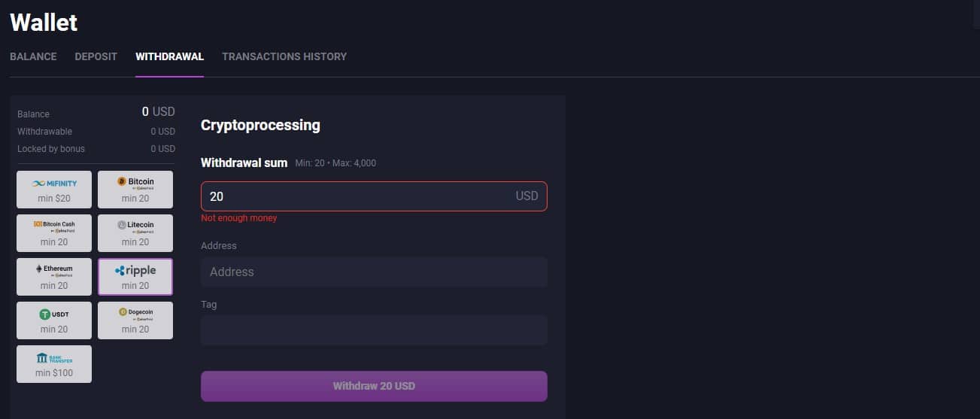Select the Withdrawal tab
980x419 pixels.
tap(169, 56)
